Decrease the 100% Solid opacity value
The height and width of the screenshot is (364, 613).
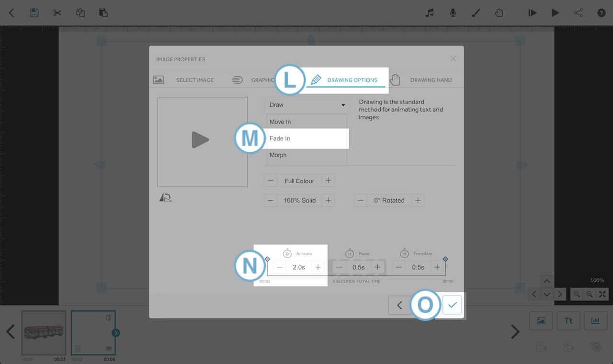coord(271,200)
